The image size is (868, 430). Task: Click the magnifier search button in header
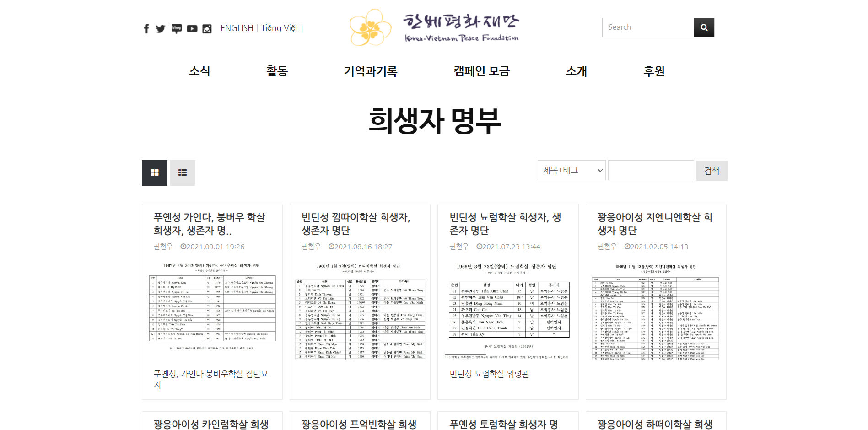click(x=704, y=27)
